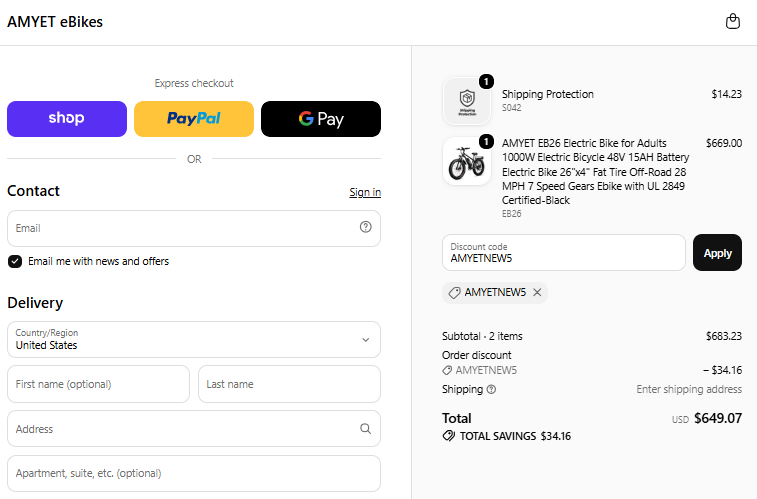Click the order discount – $34.16 amount
The height and width of the screenshot is (499, 757).
[x=722, y=370]
